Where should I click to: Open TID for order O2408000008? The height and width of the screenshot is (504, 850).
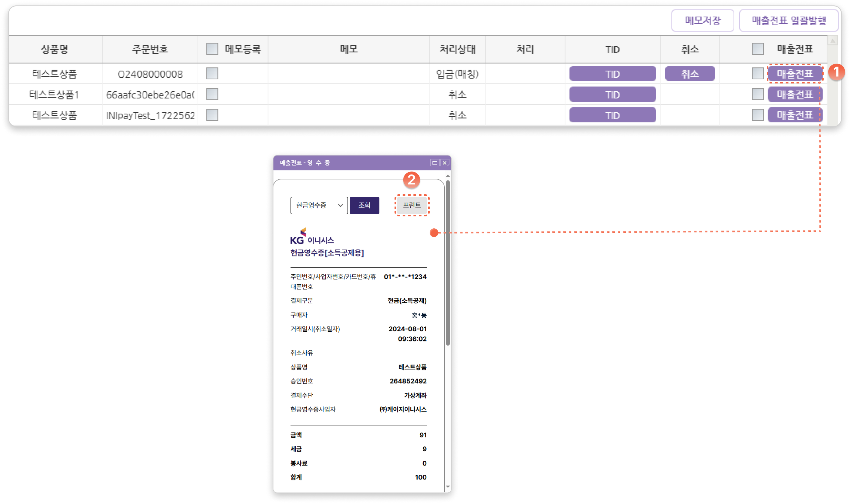point(612,74)
